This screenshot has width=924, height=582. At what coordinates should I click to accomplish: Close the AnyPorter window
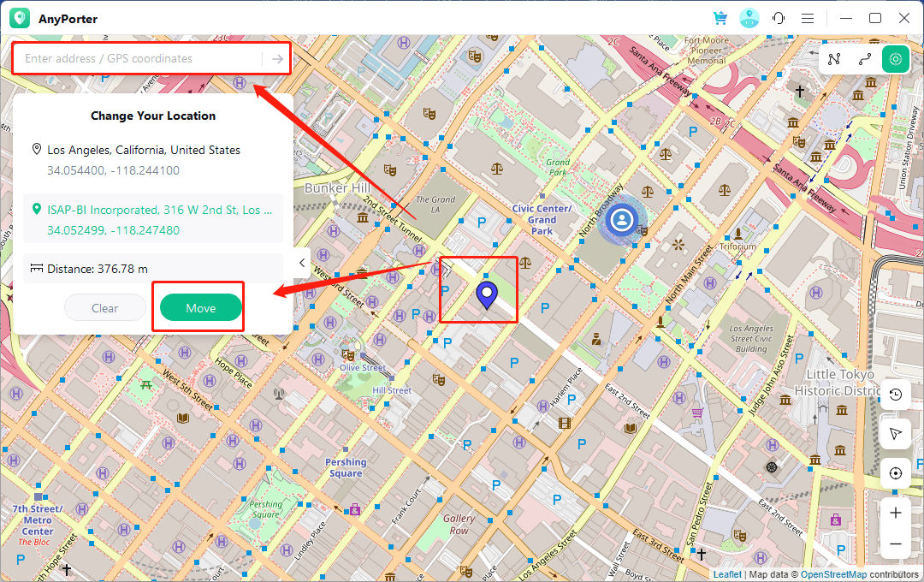[904, 18]
